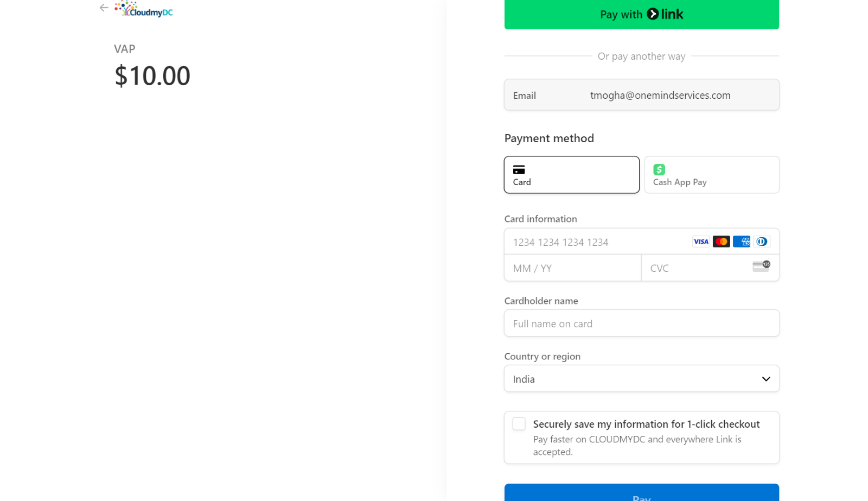Focus the MM / YY expiry field
868x501 pixels.
572,268
